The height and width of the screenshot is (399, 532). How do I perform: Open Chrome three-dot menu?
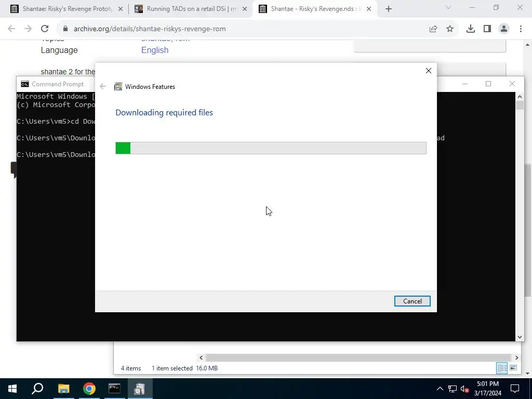click(521, 29)
